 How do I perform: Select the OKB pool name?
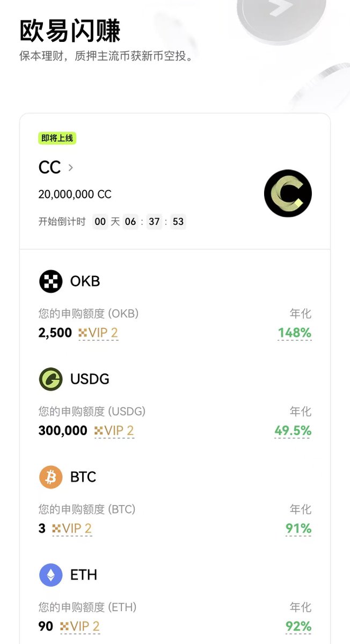coord(85,281)
